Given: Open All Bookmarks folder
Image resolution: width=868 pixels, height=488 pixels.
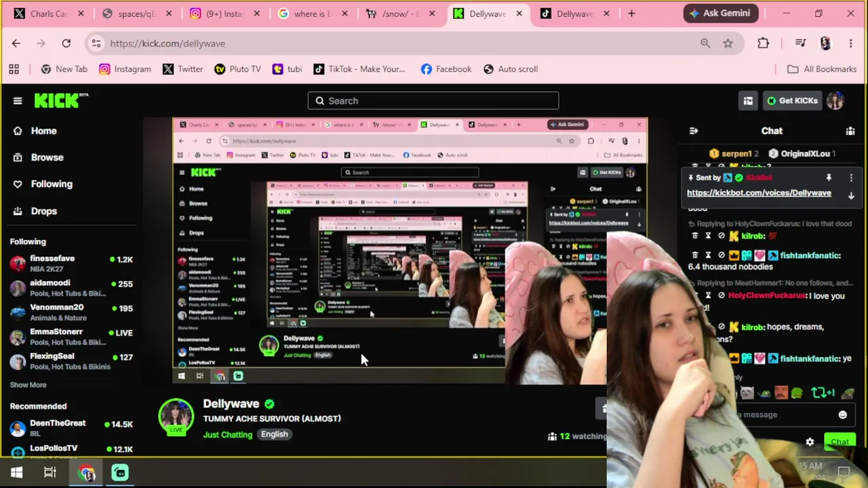Looking at the screenshot, I should pyautogui.click(x=822, y=69).
